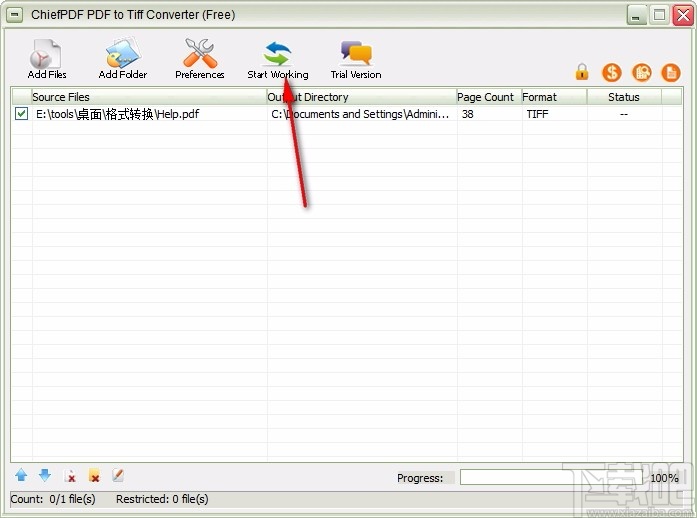Click the orange document icon
Image resolution: width=697 pixels, height=518 pixels.
point(671,72)
